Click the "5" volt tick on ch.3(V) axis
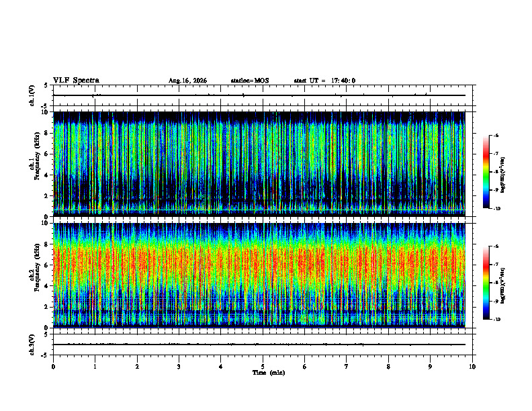 (x=46, y=334)
